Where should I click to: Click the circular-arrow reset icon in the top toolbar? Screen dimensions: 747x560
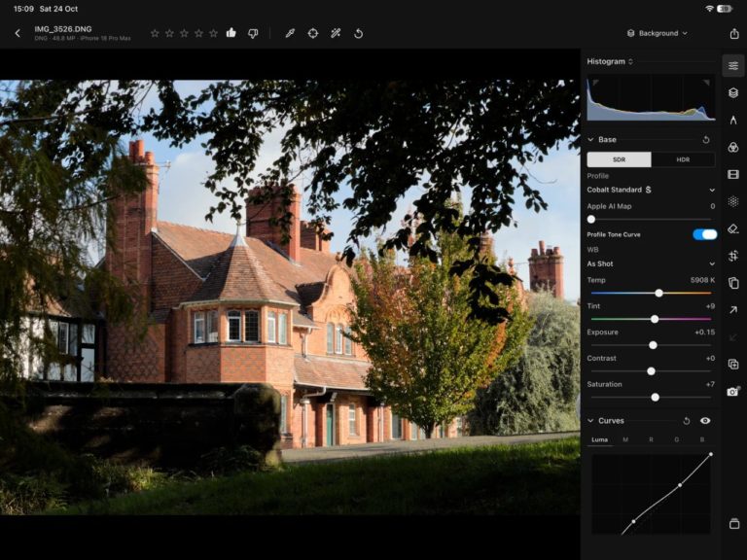[359, 33]
